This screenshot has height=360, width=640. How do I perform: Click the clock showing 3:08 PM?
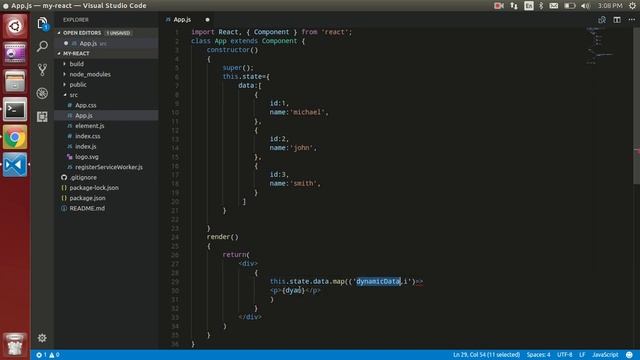click(x=610, y=6)
